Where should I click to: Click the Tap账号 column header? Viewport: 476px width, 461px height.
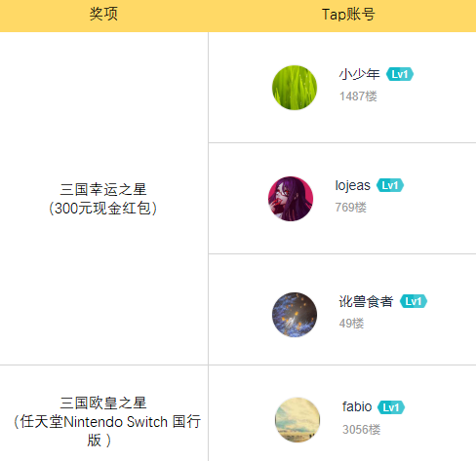click(x=348, y=15)
